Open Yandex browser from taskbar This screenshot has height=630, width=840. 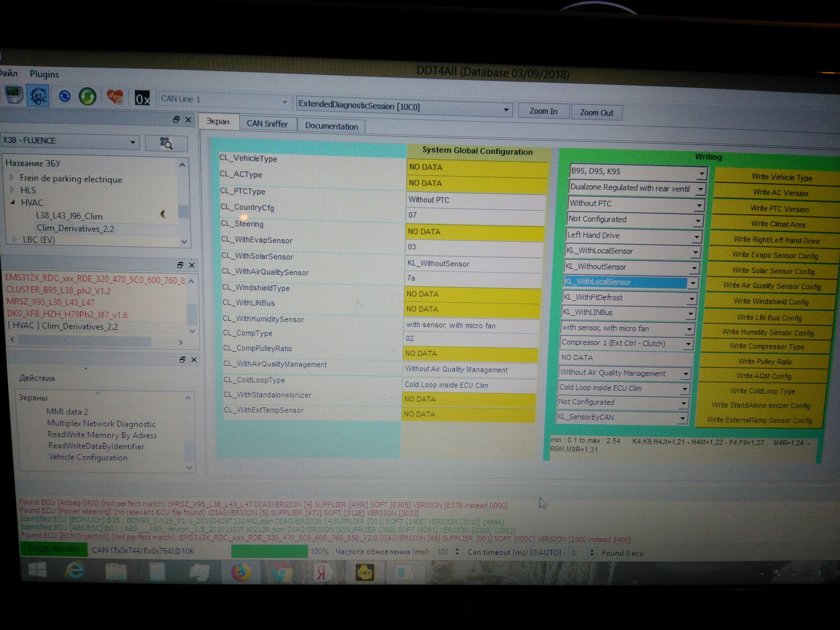click(x=322, y=573)
